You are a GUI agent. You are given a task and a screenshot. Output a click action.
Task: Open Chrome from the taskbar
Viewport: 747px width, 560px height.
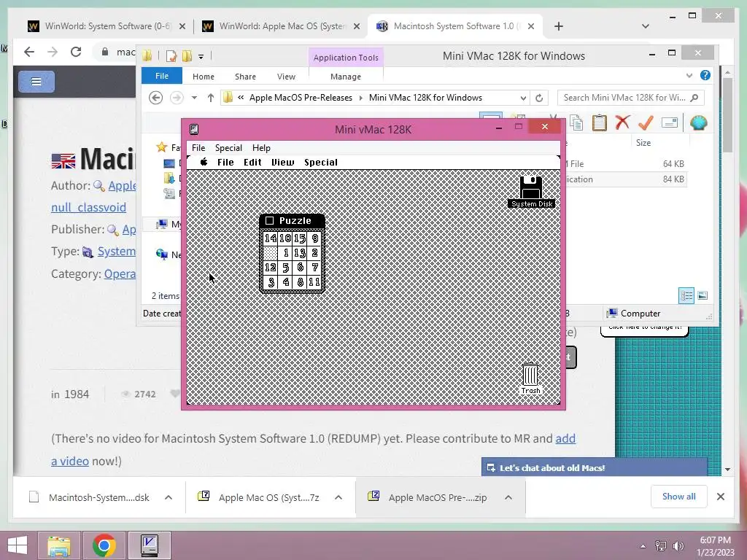104,545
